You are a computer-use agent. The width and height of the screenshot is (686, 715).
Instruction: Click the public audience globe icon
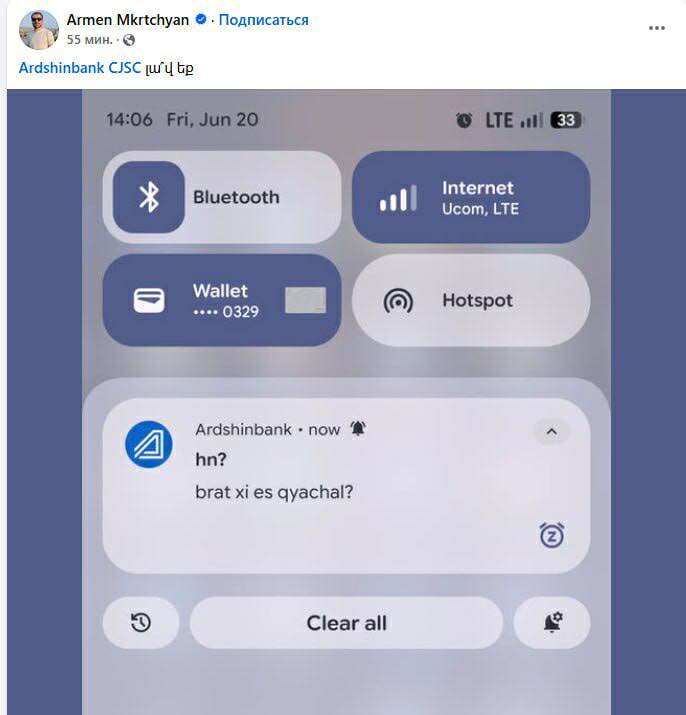tap(129, 40)
